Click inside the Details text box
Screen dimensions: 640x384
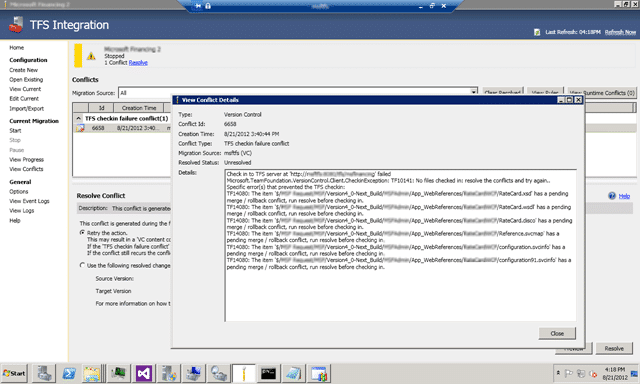(x=400, y=246)
